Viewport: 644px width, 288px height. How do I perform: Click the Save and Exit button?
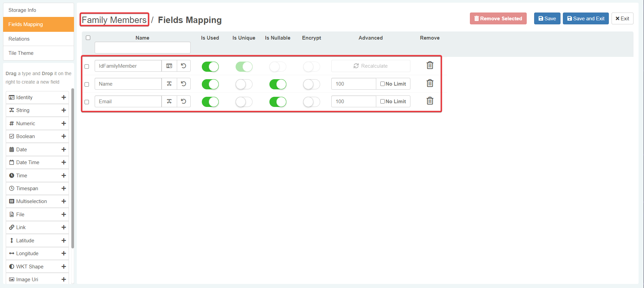point(586,19)
